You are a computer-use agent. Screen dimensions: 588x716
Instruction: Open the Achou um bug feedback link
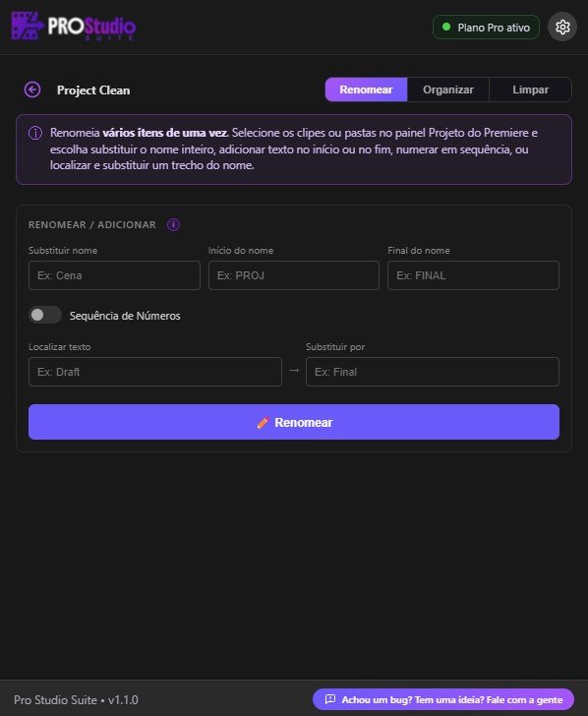coord(442,699)
